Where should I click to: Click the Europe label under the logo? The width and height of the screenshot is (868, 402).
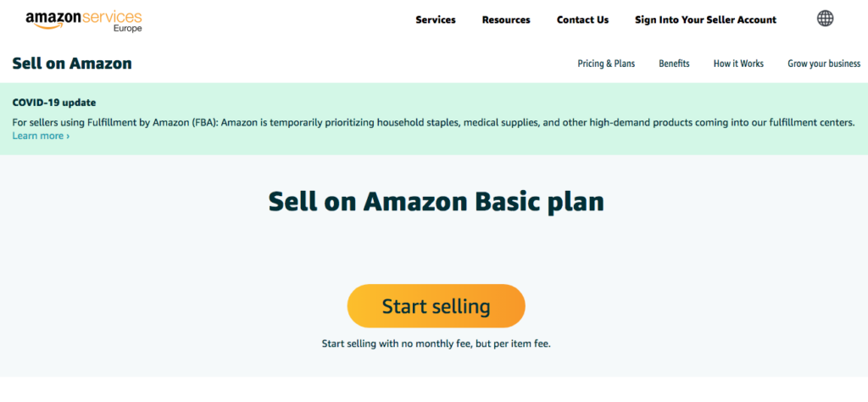[x=128, y=29]
